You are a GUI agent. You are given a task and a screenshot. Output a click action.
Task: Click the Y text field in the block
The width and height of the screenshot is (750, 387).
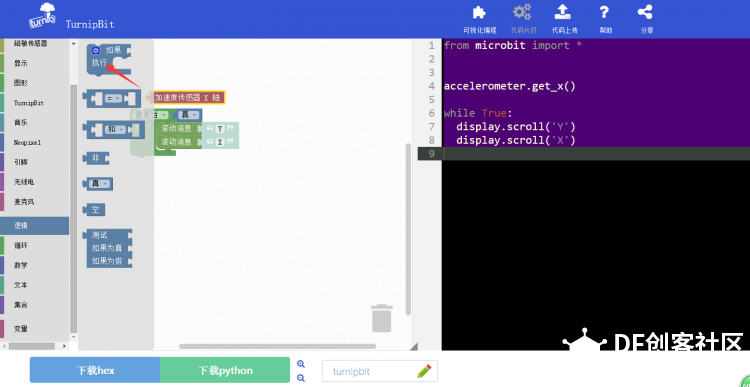(x=220, y=129)
